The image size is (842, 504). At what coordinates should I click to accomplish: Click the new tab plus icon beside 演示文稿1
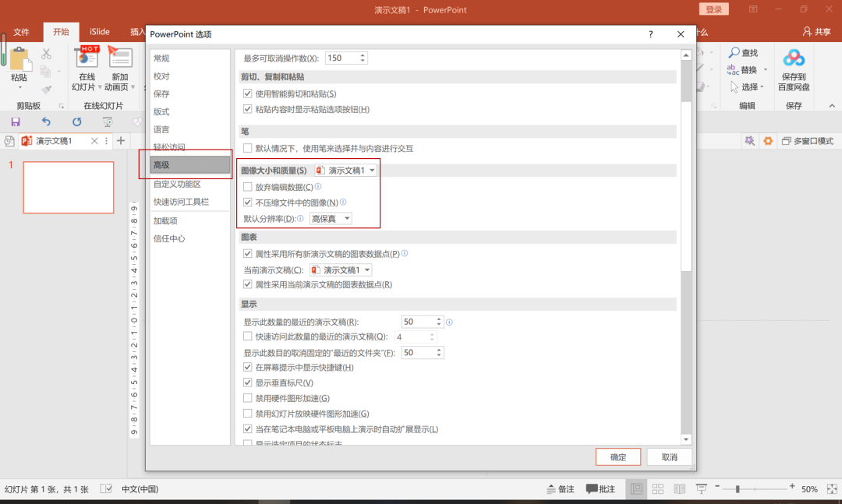click(121, 141)
